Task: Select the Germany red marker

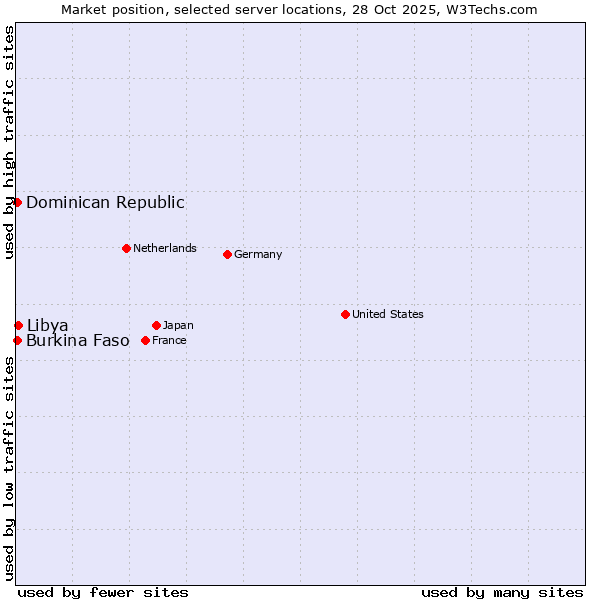Action: pyautogui.click(x=227, y=254)
